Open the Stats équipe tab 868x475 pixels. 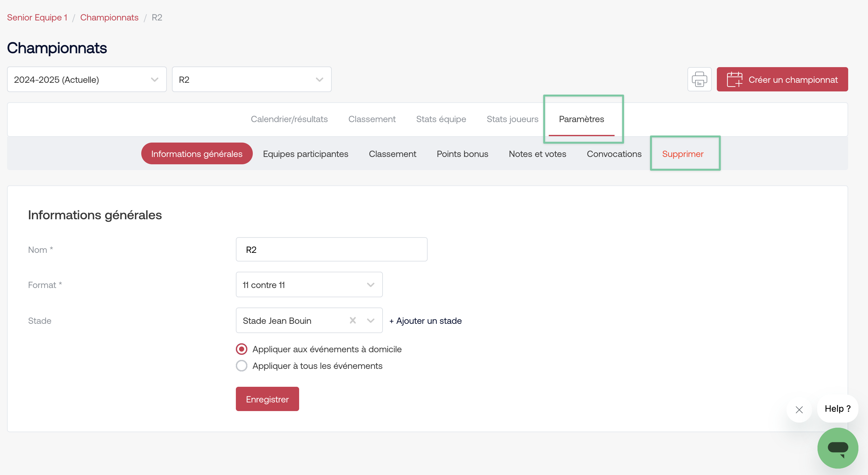[441, 119]
